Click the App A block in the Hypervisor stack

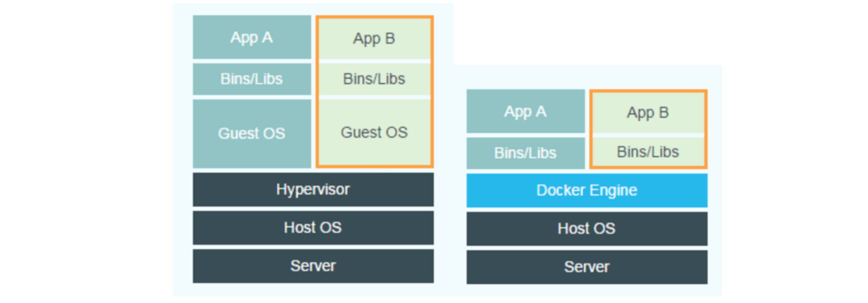(x=252, y=37)
